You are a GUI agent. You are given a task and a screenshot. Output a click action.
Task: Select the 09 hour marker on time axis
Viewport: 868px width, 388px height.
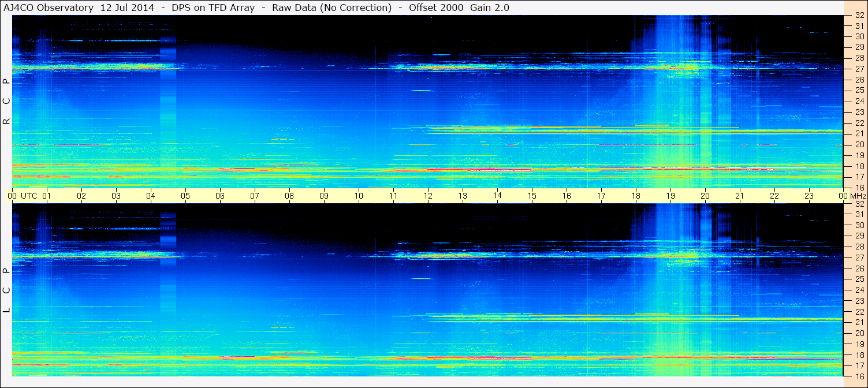pos(324,196)
